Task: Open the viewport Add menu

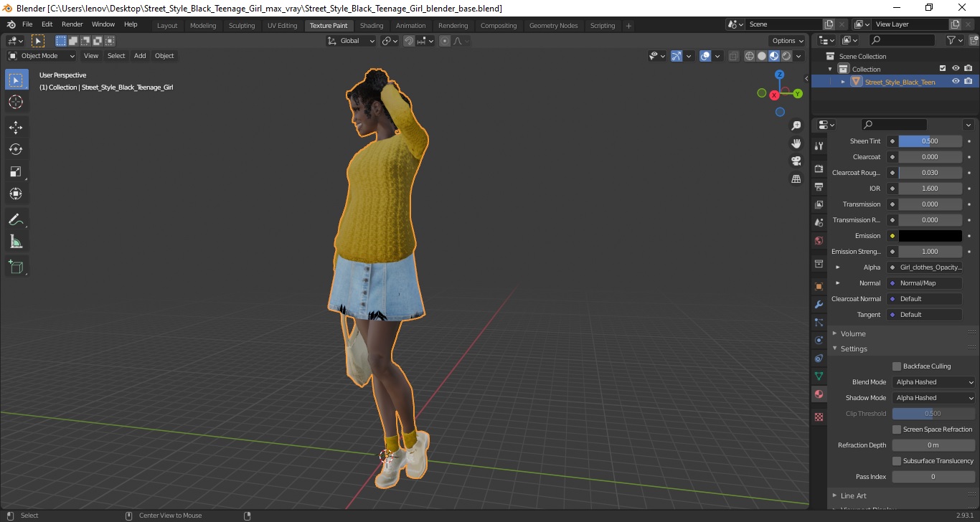Action: (140, 56)
